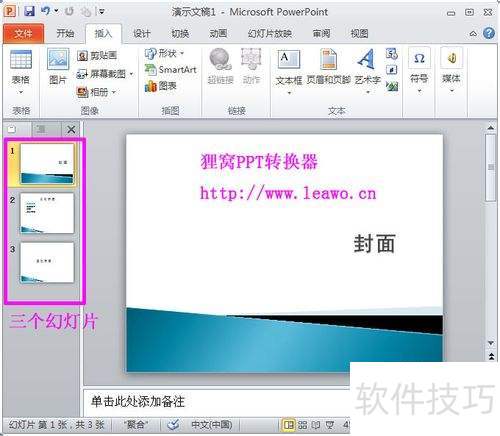This screenshot has width=500, height=436.
Task: Select slide 3 thumbnail
Action: pos(47,263)
